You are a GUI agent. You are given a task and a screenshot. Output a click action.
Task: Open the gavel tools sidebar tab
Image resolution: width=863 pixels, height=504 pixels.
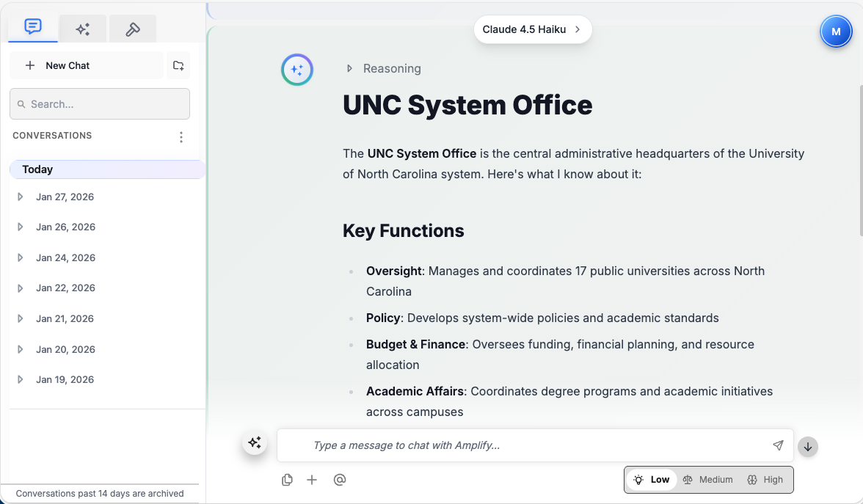click(x=133, y=29)
